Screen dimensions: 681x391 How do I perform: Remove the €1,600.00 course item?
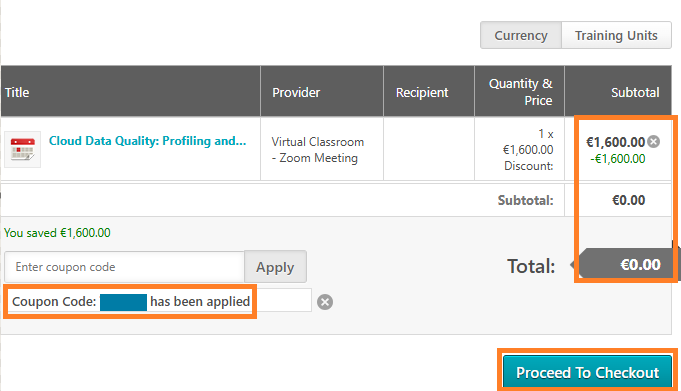coord(653,142)
